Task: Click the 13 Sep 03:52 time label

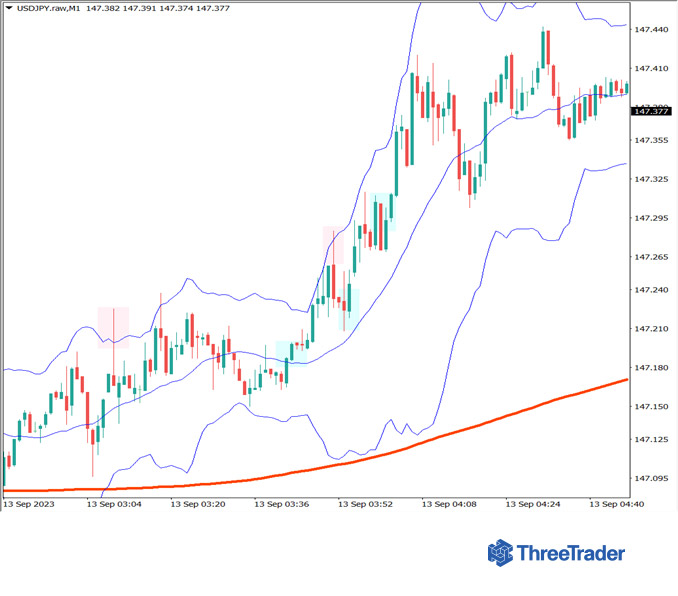Action: [365, 504]
